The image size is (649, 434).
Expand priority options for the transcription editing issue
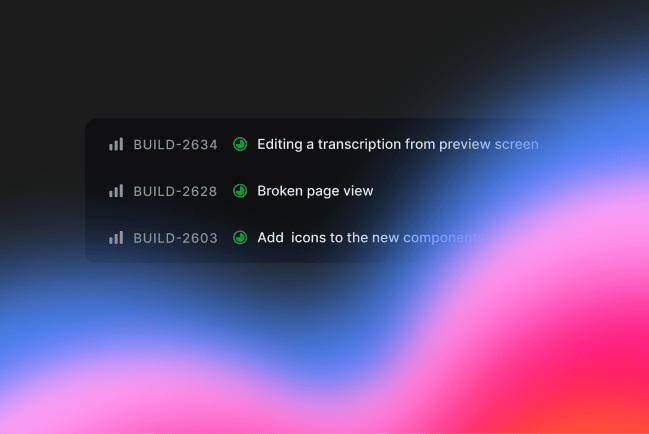click(116, 144)
